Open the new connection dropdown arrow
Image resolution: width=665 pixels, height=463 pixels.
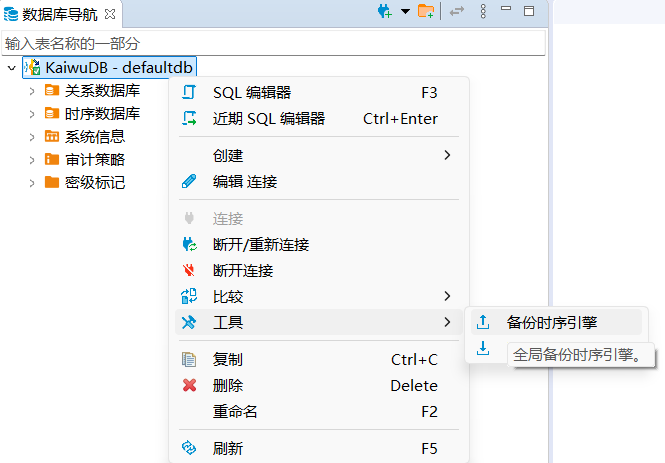[405, 11]
